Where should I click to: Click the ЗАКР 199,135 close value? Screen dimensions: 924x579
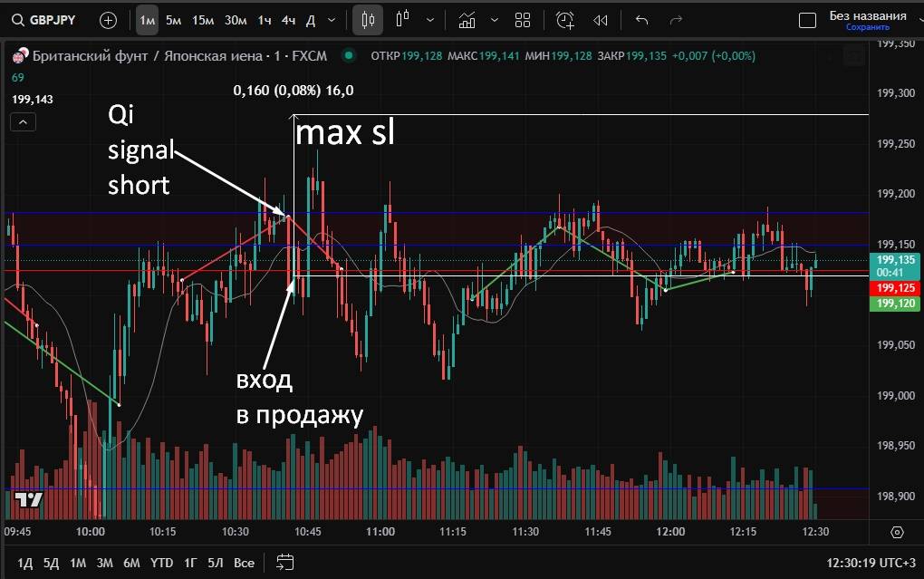click(x=631, y=56)
